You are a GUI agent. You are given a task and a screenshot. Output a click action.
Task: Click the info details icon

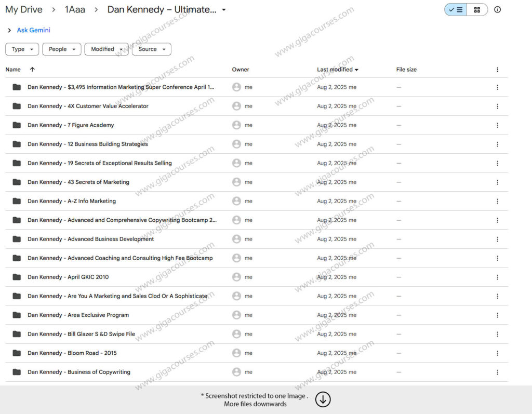pyautogui.click(x=497, y=10)
